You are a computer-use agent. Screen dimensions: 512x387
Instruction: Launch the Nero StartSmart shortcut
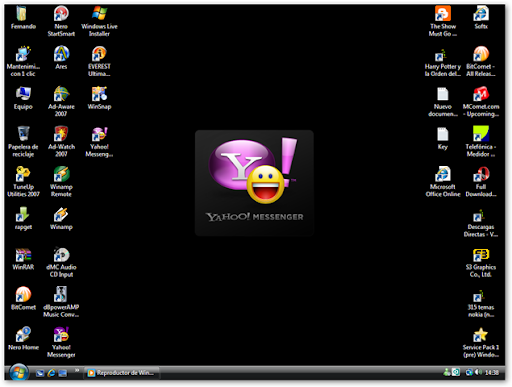(61, 21)
